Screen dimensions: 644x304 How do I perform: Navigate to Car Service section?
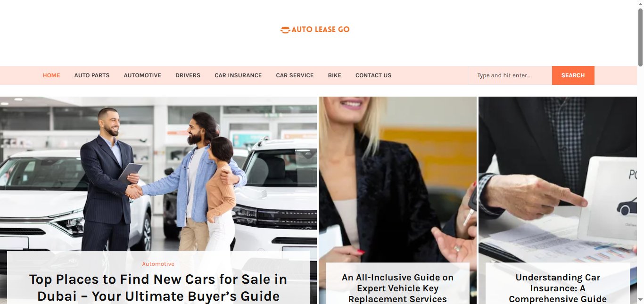tap(295, 75)
